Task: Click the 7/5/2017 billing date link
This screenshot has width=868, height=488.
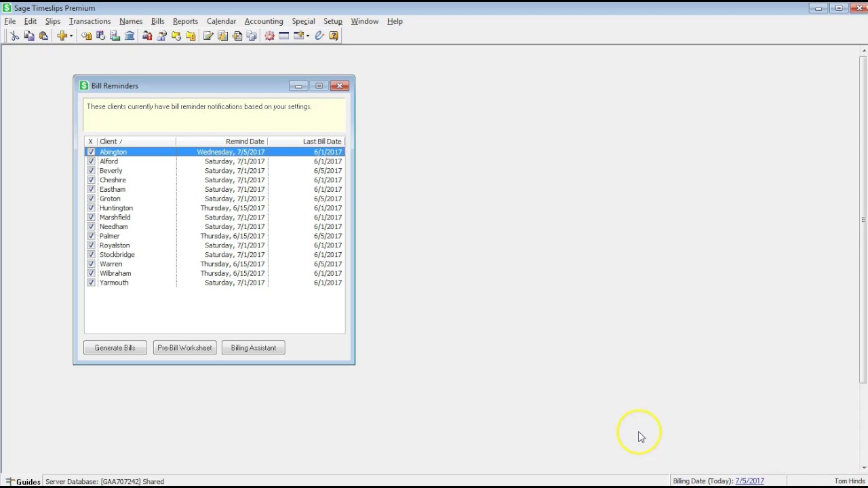Action: [x=749, y=481]
